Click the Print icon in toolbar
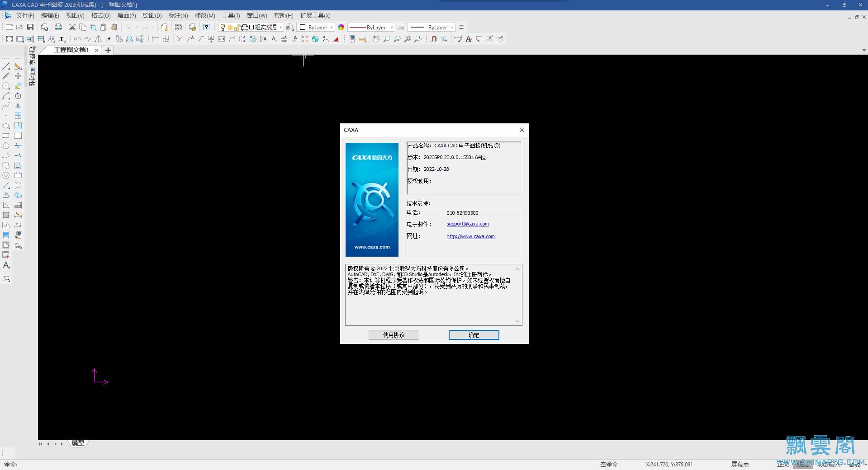The width and height of the screenshot is (868, 470). pos(58,27)
